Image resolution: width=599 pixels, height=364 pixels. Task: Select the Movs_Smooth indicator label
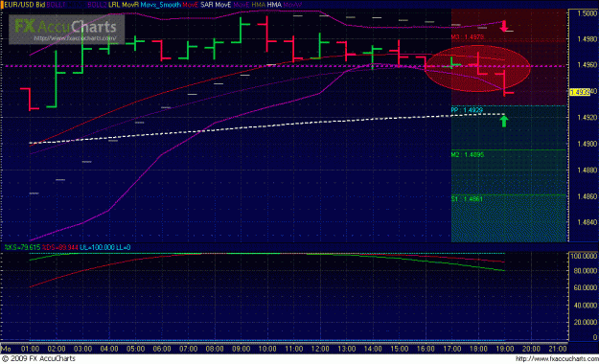point(160,5)
